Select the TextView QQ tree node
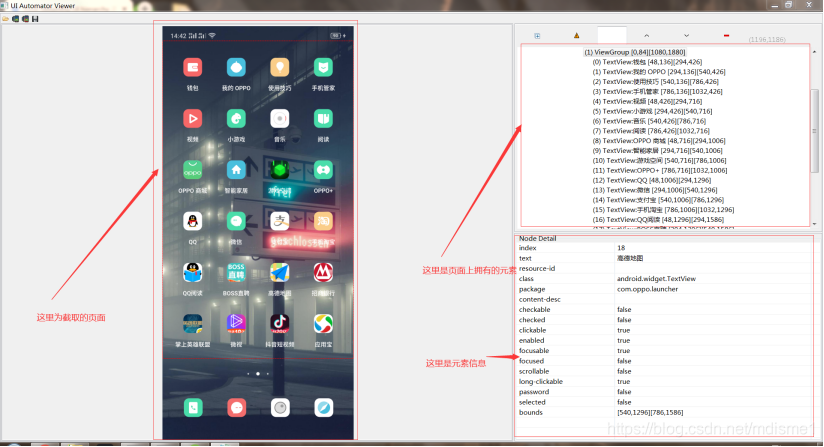This screenshot has width=824, height=447. (x=652, y=180)
